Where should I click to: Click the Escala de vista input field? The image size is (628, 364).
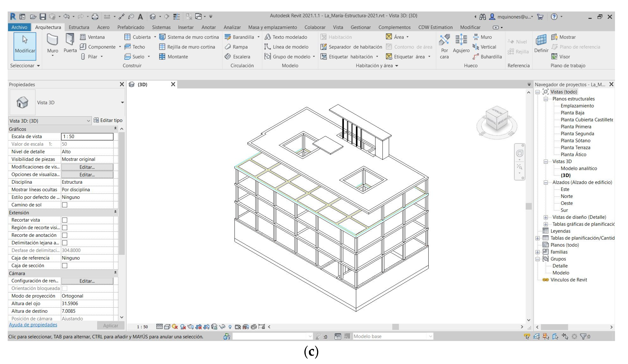tap(87, 137)
